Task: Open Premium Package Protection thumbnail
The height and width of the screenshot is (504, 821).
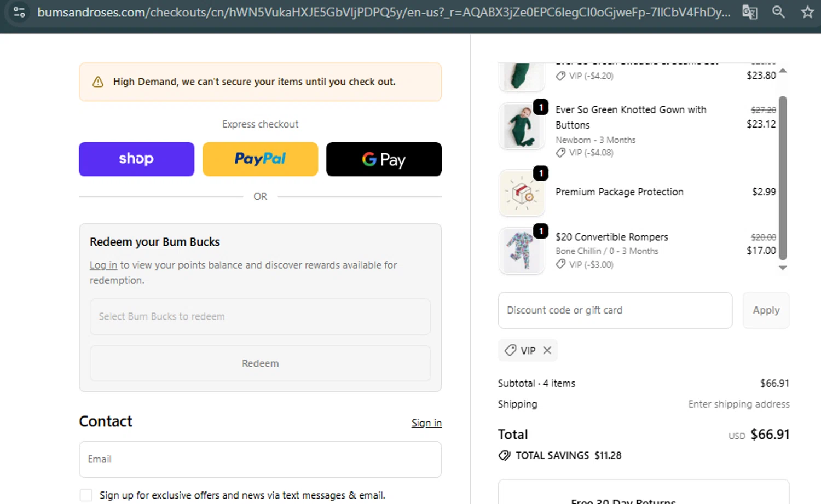Action: click(522, 193)
